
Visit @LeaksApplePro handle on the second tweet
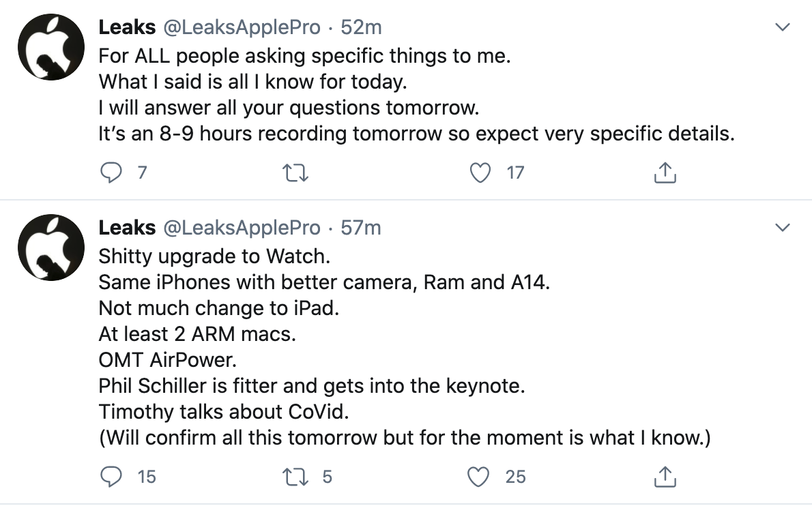tap(241, 226)
